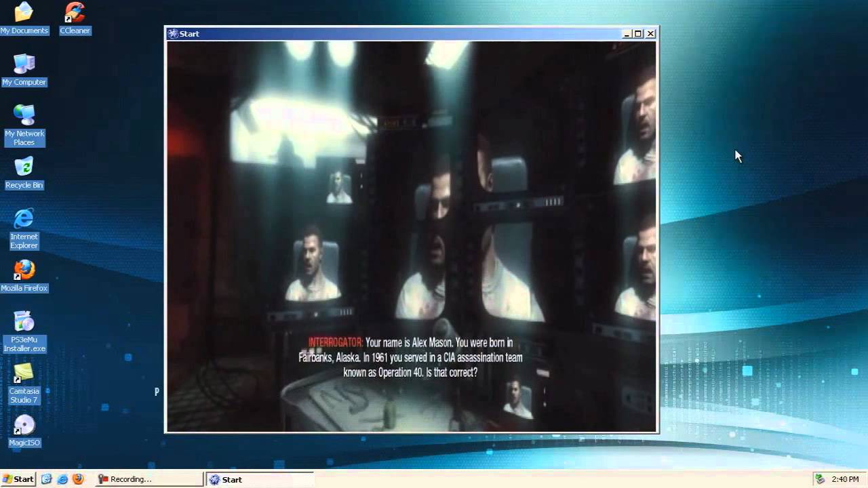Minimize the Start emulator window
868x488 pixels.
pos(627,34)
